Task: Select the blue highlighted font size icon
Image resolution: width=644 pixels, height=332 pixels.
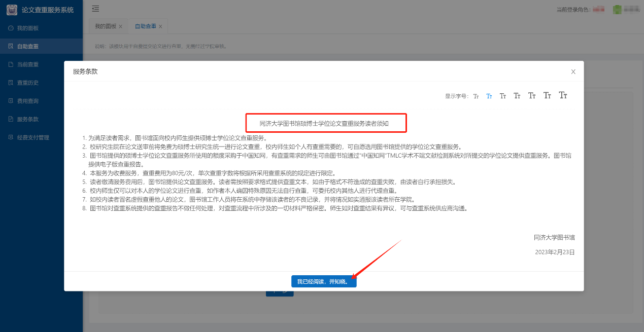Action: click(489, 96)
